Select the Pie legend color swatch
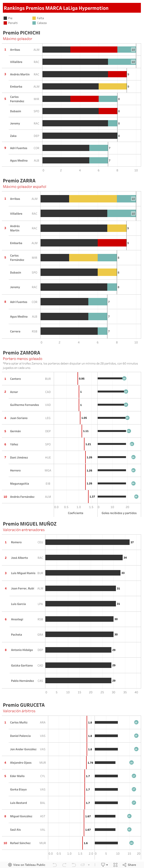144x868 pixels. click(5, 18)
